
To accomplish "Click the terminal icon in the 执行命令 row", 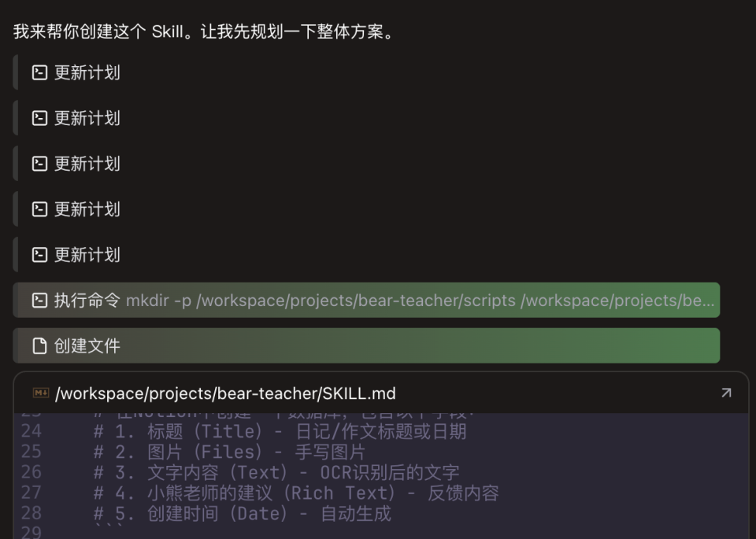I will tap(39, 300).
